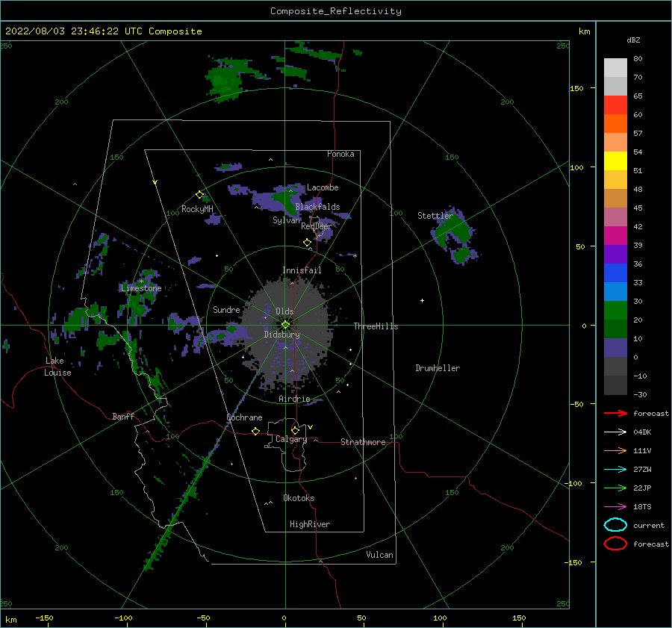Click the red forecast arrow legend icon
Image resolution: width=672 pixels, height=628 pixels.
(x=615, y=413)
